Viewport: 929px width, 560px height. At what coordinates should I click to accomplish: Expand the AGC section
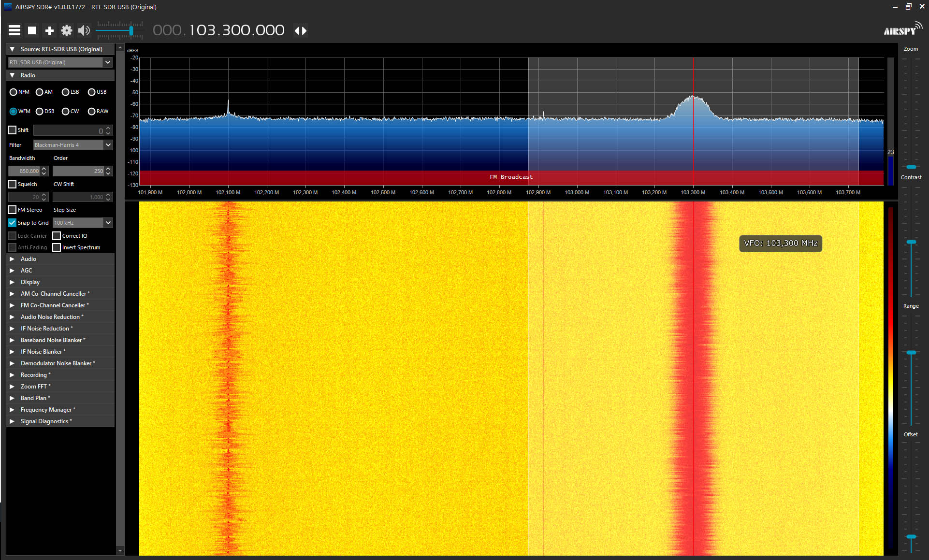tap(60, 271)
